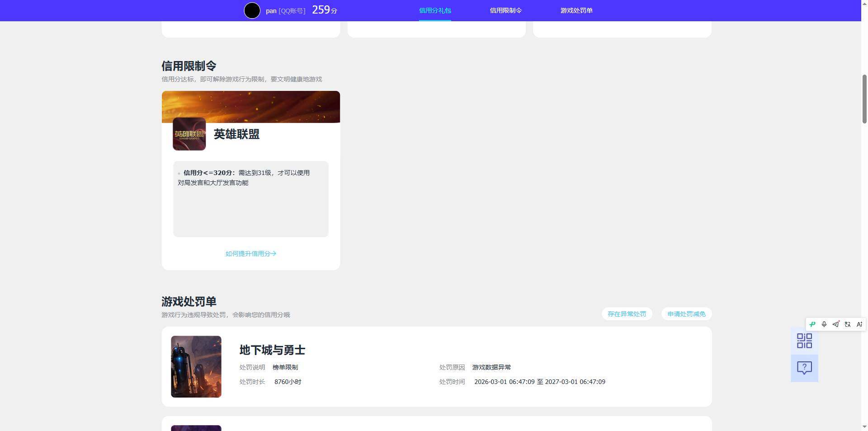Click the 游戏数据异常 penalty reason

point(491,367)
